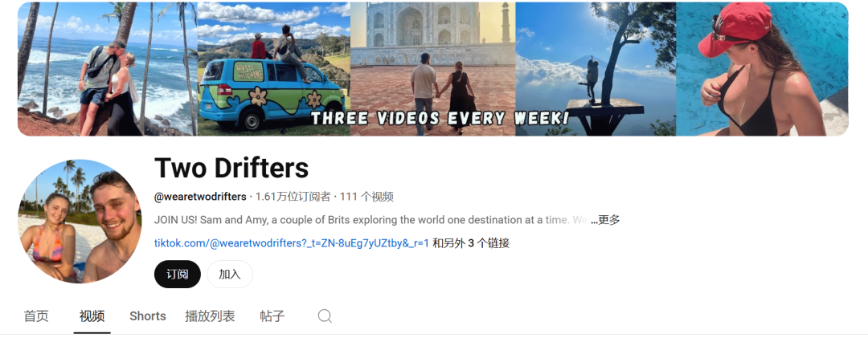This screenshot has width=868, height=342.
Task: Switch to the 首页 tab
Action: (36, 316)
